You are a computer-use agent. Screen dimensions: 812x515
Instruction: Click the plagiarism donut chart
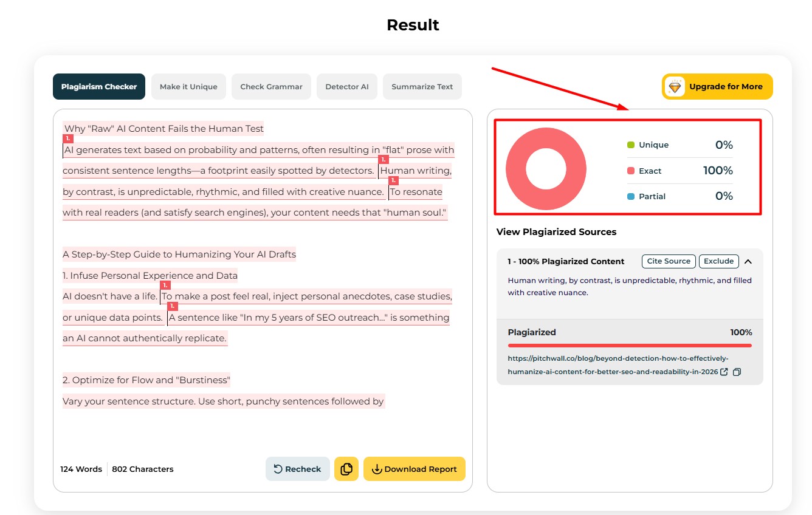[546, 169]
